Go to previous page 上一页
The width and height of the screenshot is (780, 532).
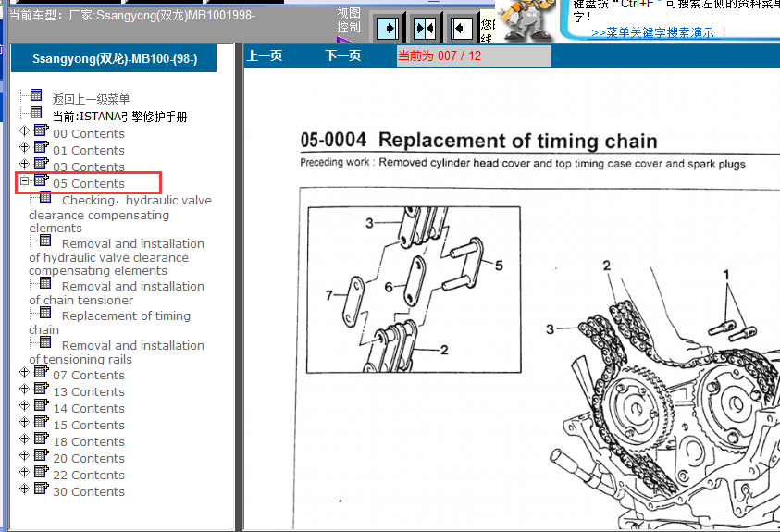(x=265, y=56)
